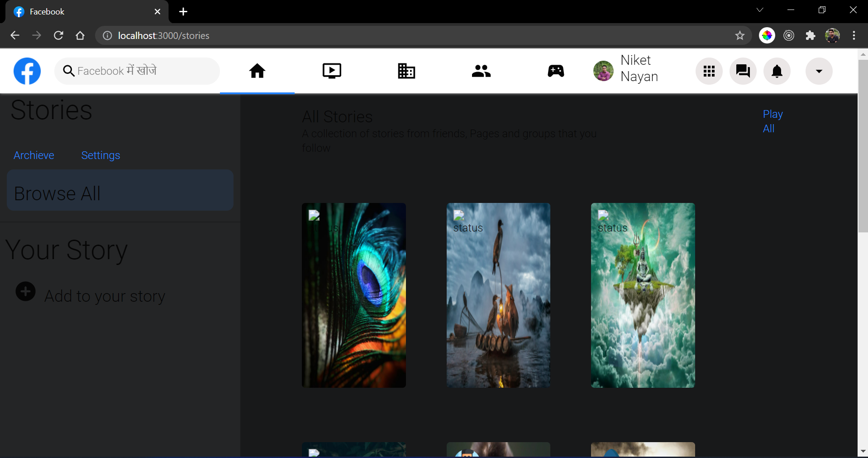Expand the account options arrow
The image size is (868, 458).
[819, 71]
